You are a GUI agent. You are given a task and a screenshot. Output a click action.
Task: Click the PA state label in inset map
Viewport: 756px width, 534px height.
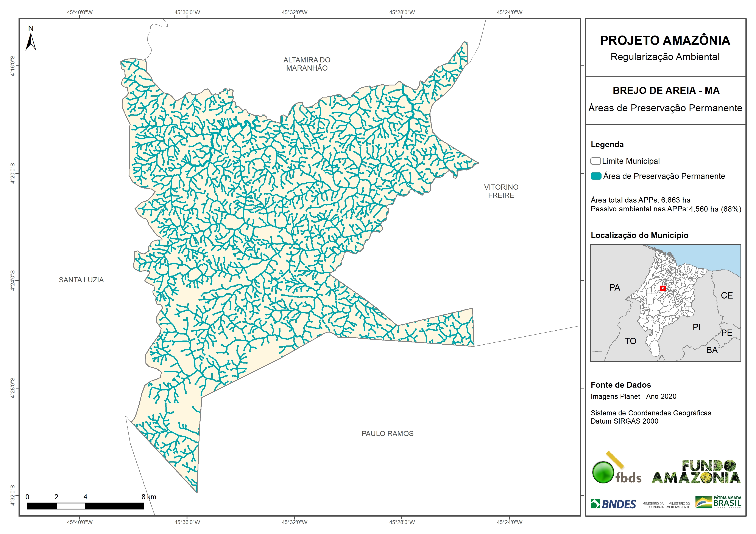click(614, 288)
